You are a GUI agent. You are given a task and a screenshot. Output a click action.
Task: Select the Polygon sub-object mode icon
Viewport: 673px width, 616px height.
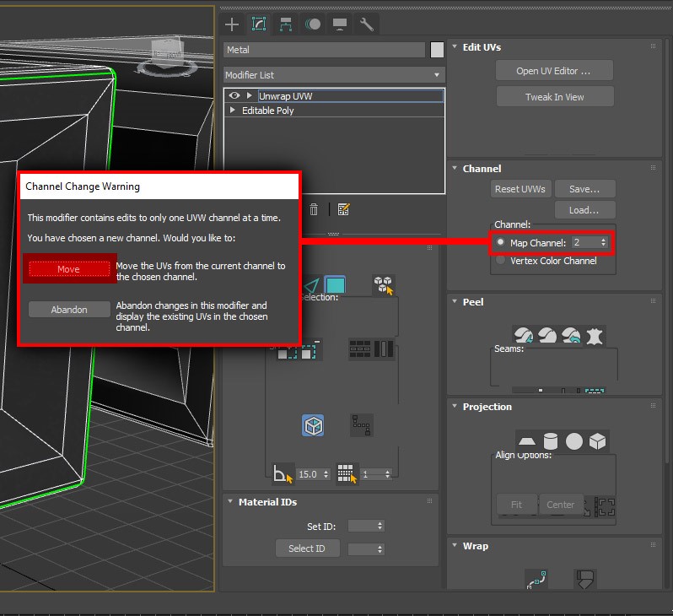(x=335, y=285)
